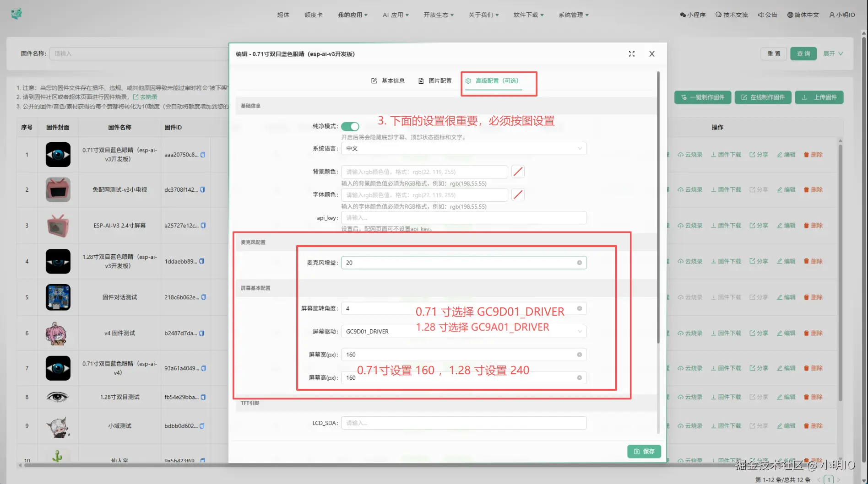Viewport: 868px width, 484px height.
Task: Open the 超体 nav item
Action: click(283, 15)
